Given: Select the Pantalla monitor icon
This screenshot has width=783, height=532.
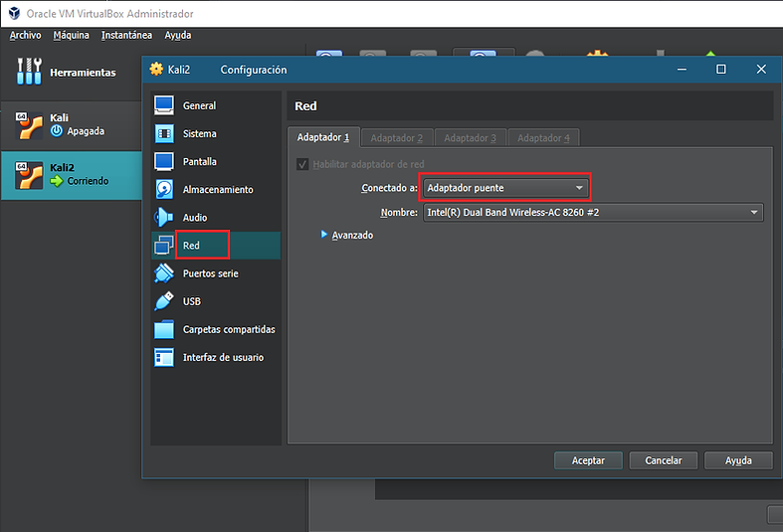Looking at the screenshot, I should [164, 161].
